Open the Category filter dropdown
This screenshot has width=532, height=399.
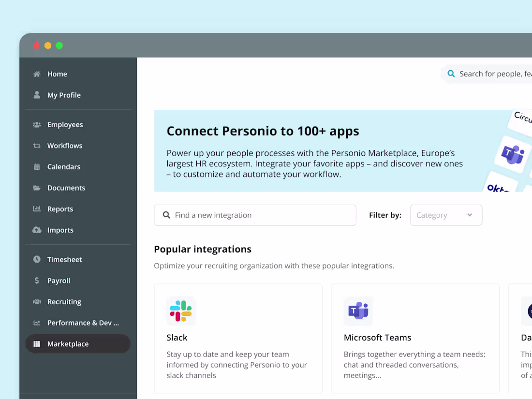coord(445,215)
